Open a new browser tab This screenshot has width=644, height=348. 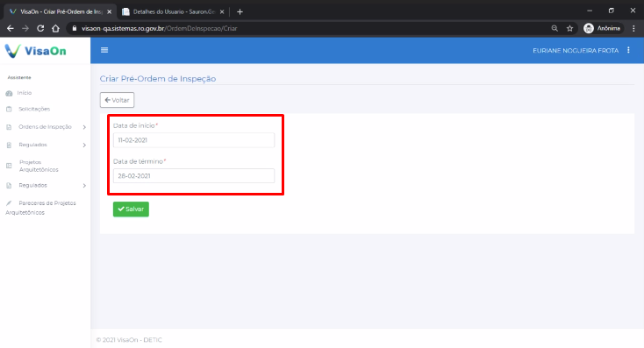(x=240, y=12)
